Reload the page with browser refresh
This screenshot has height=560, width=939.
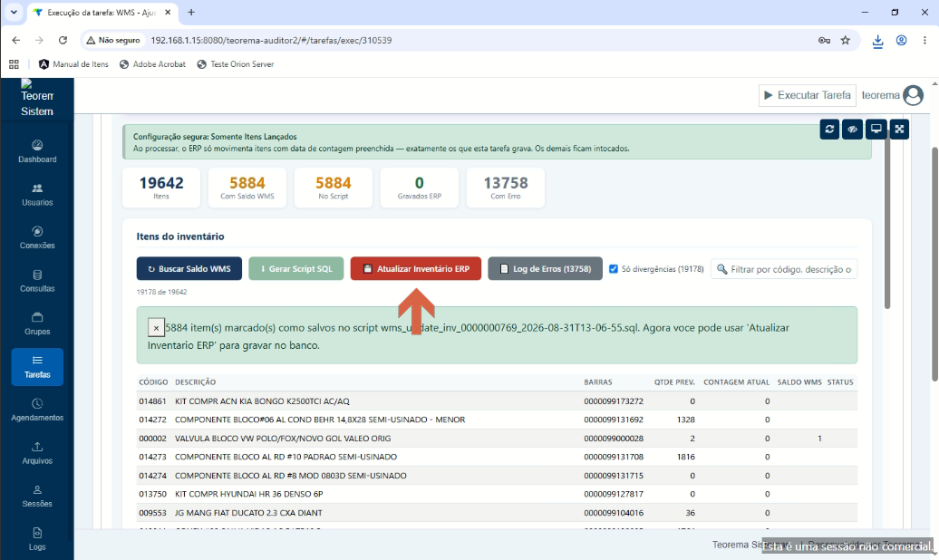tap(63, 40)
